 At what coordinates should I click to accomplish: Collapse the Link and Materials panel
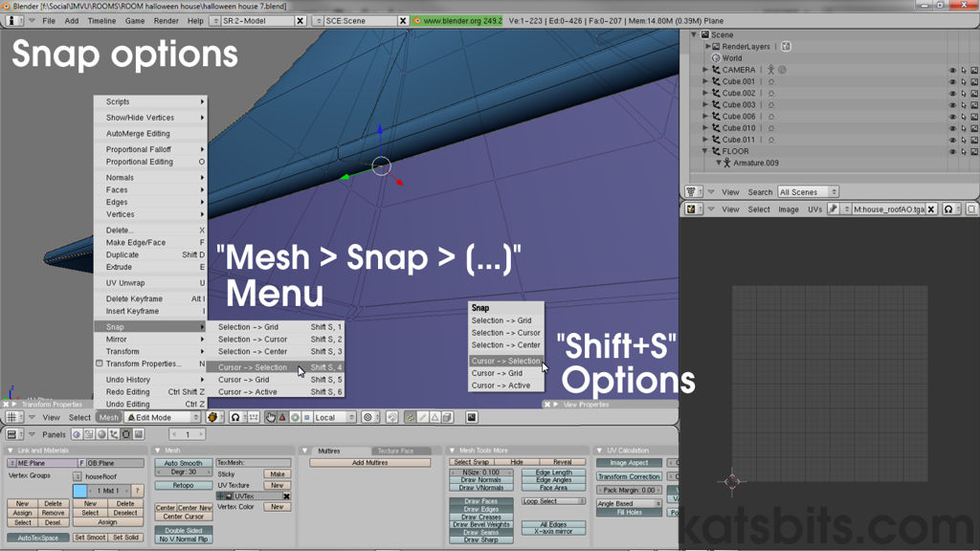point(10,451)
